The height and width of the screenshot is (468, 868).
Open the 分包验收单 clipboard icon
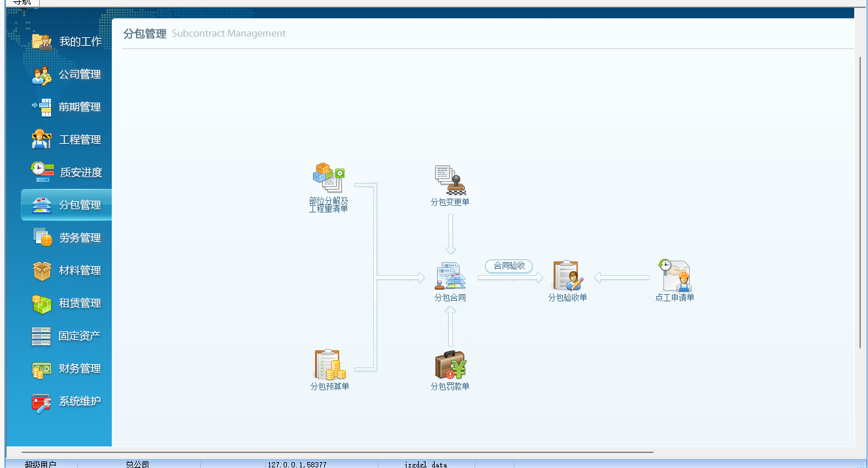point(567,275)
